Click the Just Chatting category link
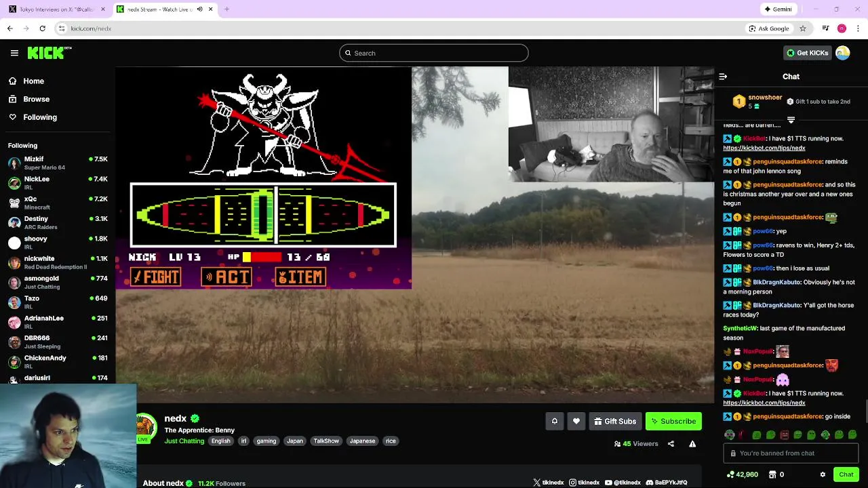 (184, 441)
